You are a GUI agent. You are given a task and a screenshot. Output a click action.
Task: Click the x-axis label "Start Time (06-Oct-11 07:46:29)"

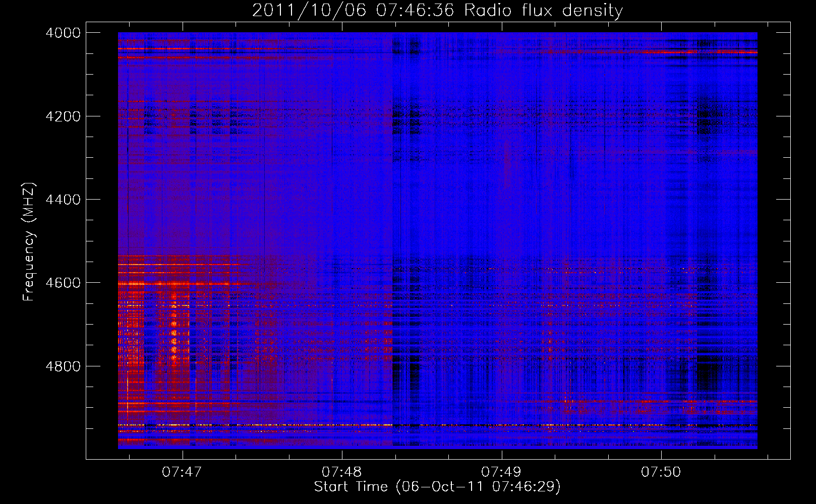pyautogui.click(x=437, y=487)
